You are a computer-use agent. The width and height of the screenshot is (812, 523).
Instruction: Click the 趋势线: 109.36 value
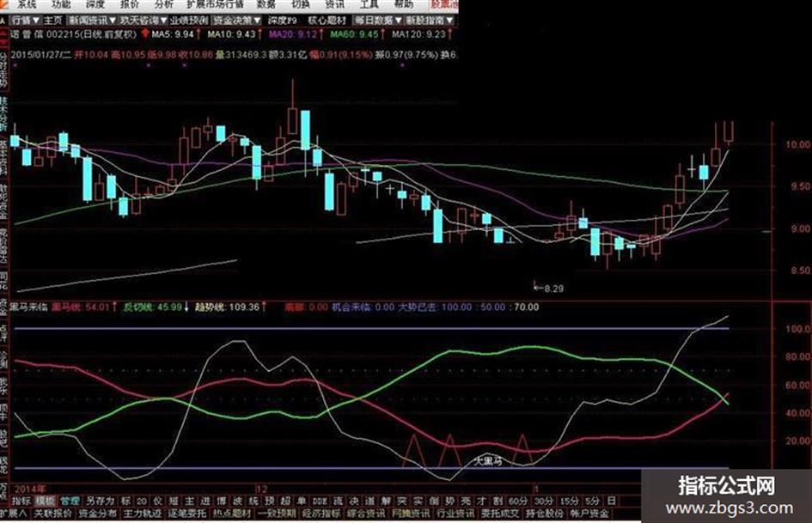(227, 307)
